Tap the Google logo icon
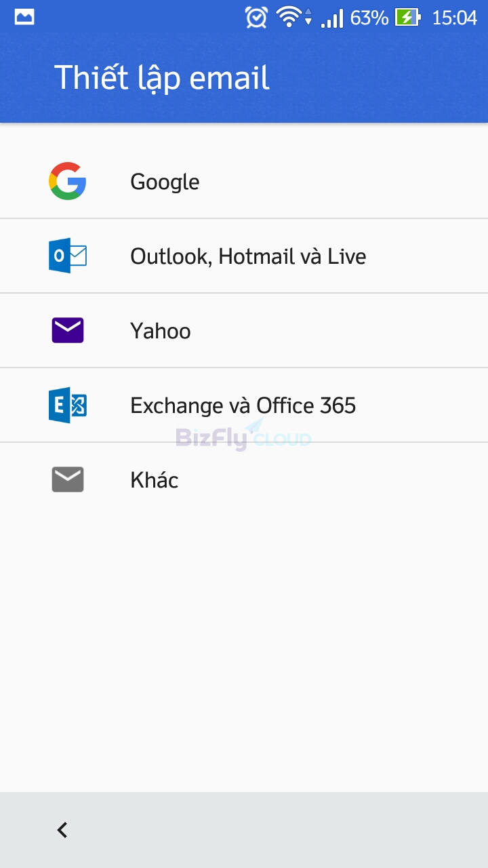The width and height of the screenshot is (488, 868). click(68, 181)
